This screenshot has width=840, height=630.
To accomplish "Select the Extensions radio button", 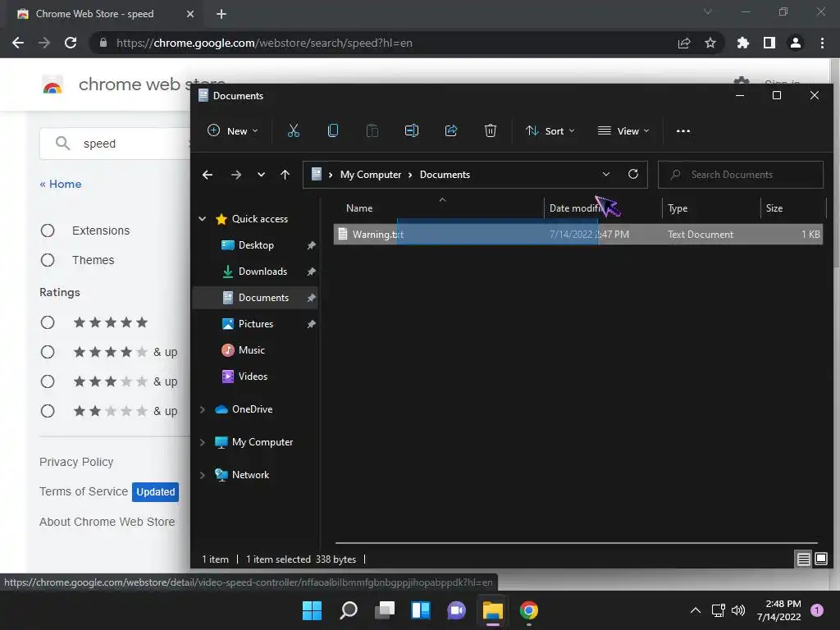I will tap(48, 231).
